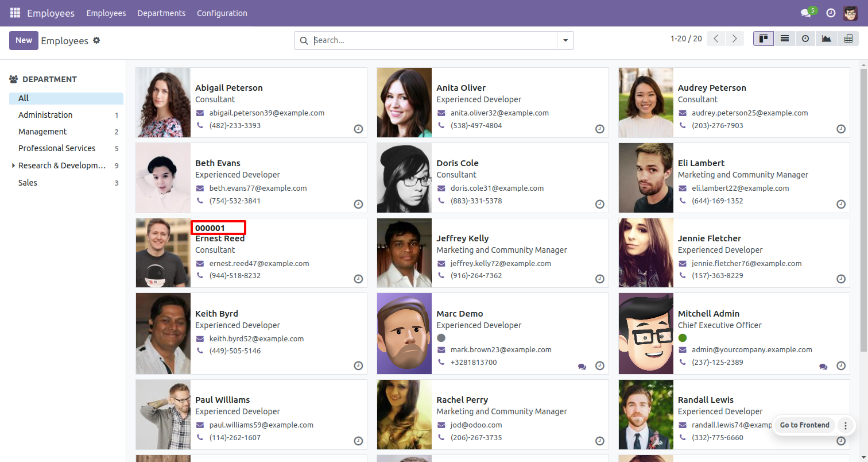Open chat icon on Marc Demo card

[x=582, y=366]
